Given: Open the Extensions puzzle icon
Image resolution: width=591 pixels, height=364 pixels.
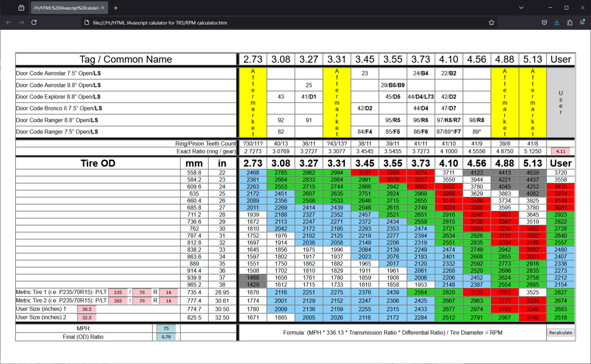Looking at the screenshot, I should 570,22.
